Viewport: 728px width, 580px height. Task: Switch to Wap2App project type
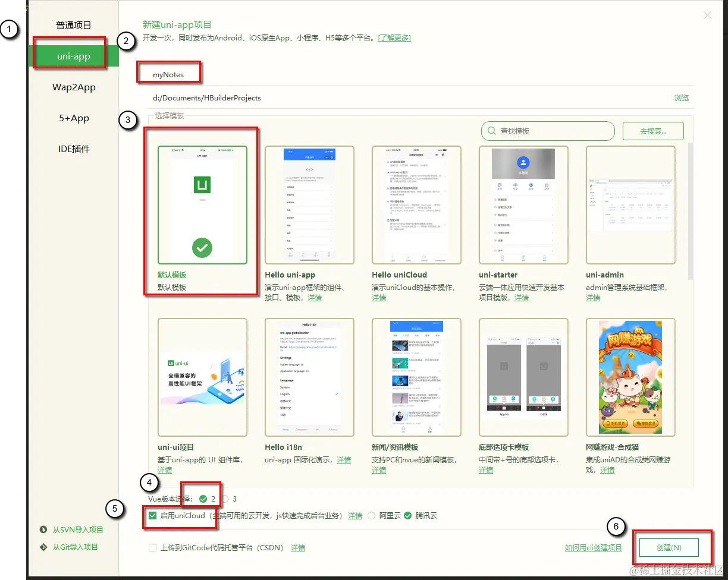pos(74,87)
